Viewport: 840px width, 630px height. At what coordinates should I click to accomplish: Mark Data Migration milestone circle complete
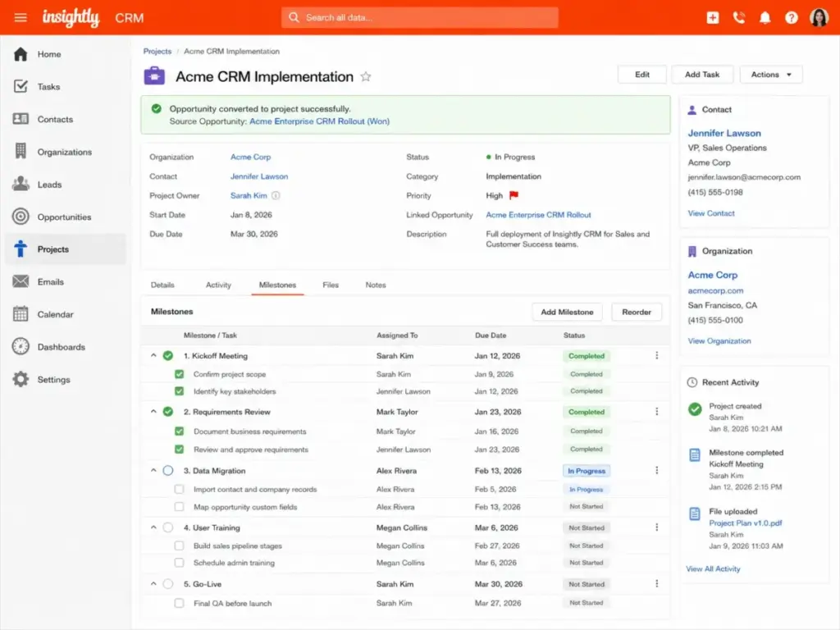click(x=168, y=470)
